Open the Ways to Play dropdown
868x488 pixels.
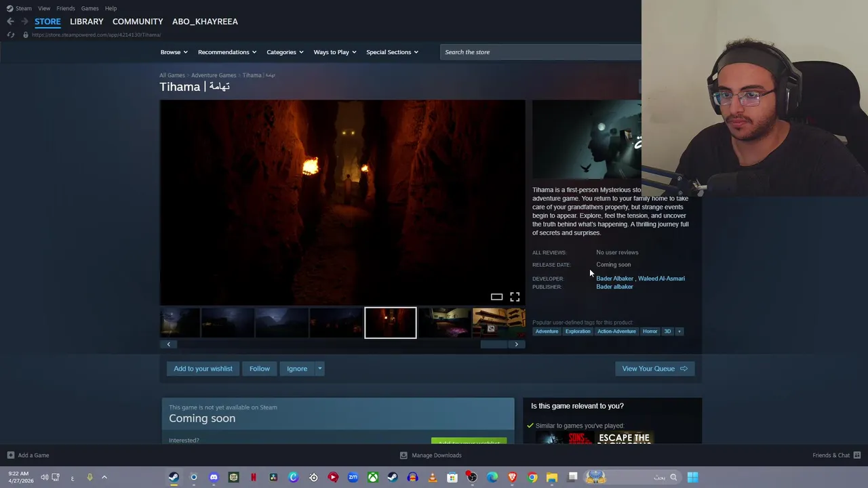(335, 52)
